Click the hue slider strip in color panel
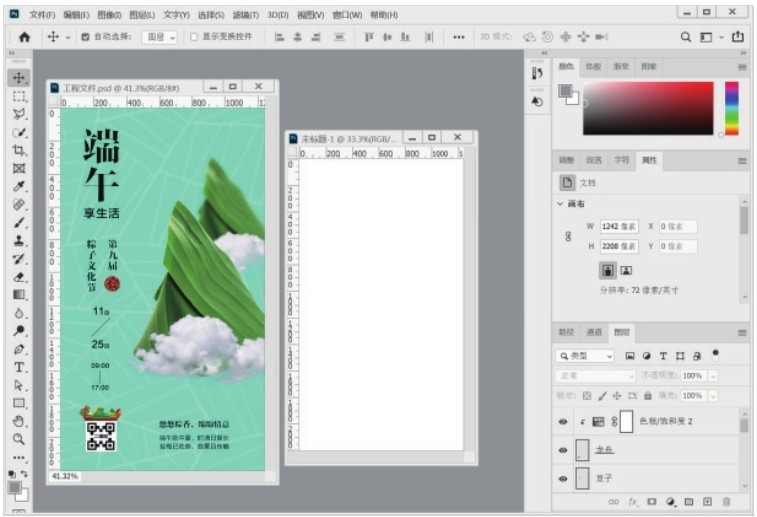The image size is (757, 517). click(732, 107)
